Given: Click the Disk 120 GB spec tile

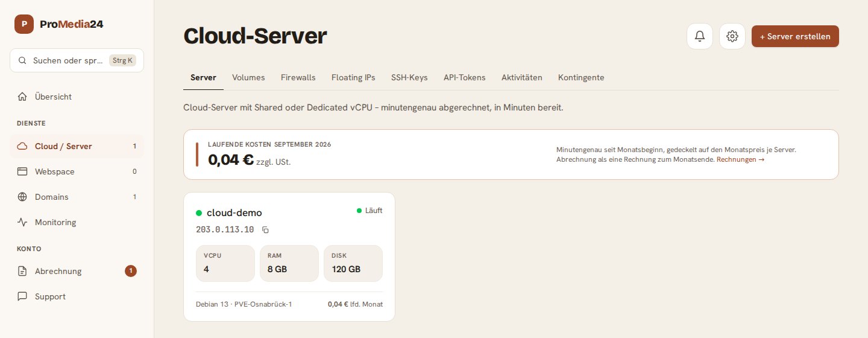Looking at the screenshot, I should coord(353,263).
